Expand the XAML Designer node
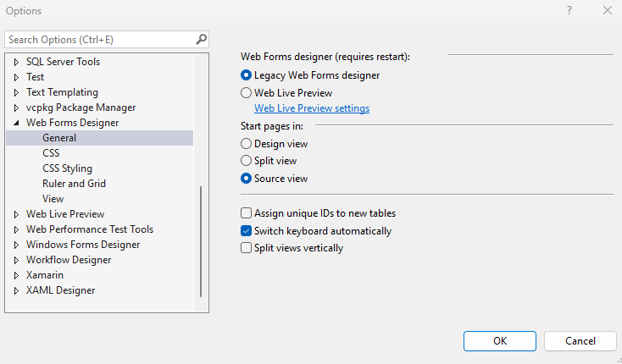The width and height of the screenshot is (622, 364). coord(16,290)
